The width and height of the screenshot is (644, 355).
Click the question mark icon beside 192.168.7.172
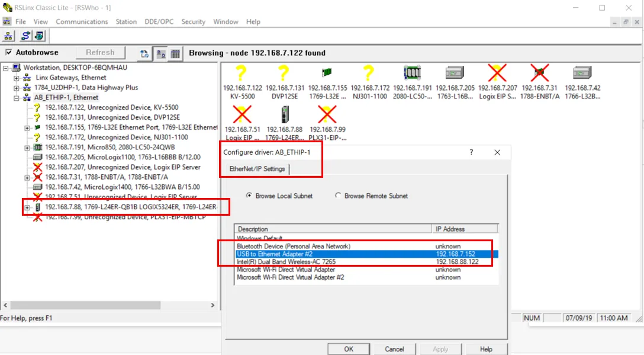pos(37,137)
